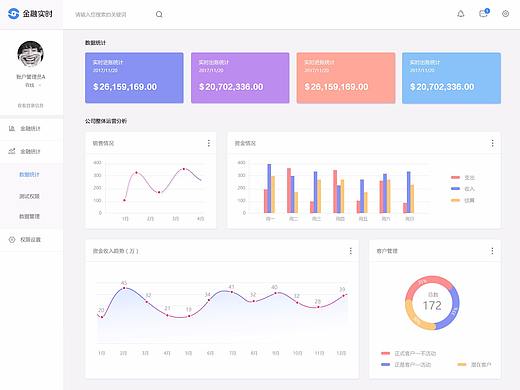This screenshot has height=390, width=520.
Task: Open the three-dot menu on 销售情况 card
Action: tap(209, 143)
